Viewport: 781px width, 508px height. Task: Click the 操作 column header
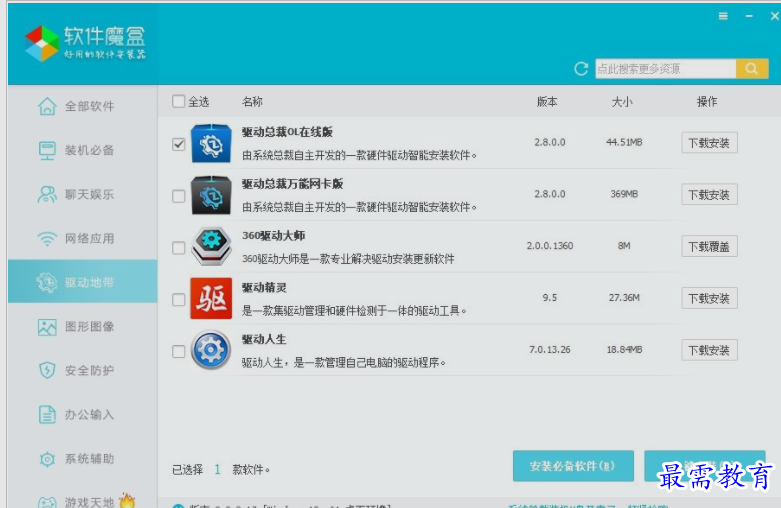(707, 102)
